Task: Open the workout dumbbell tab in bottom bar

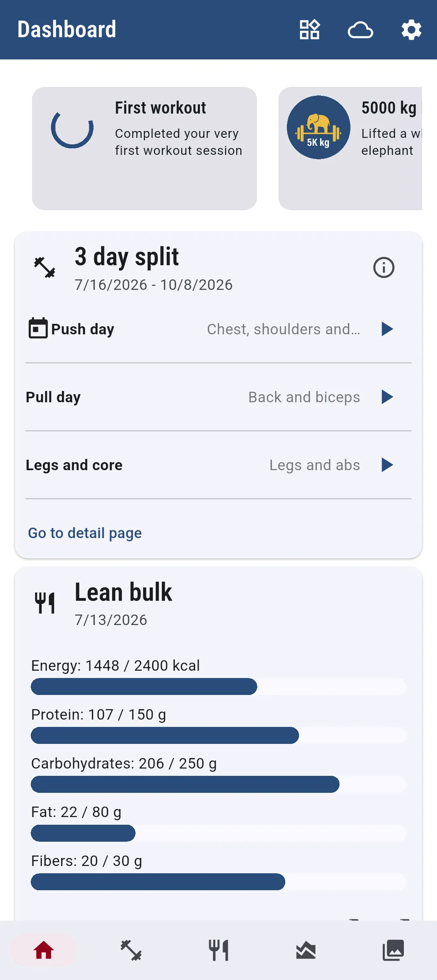Action: (x=131, y=950)
